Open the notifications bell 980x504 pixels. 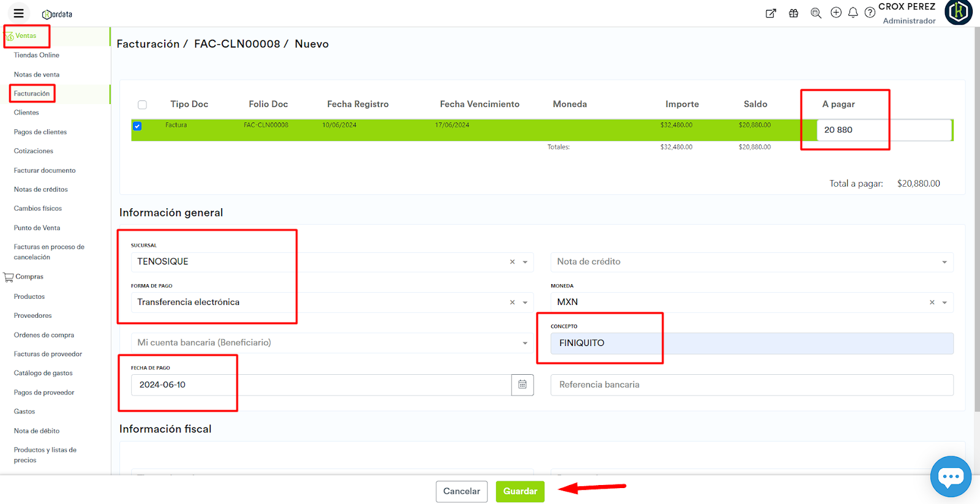[853, 13]
